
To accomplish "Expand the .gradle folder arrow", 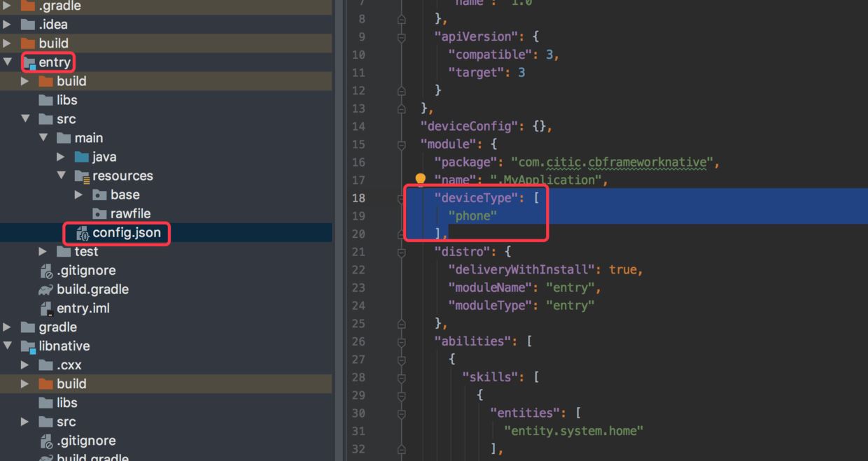I will pos(7,6).
